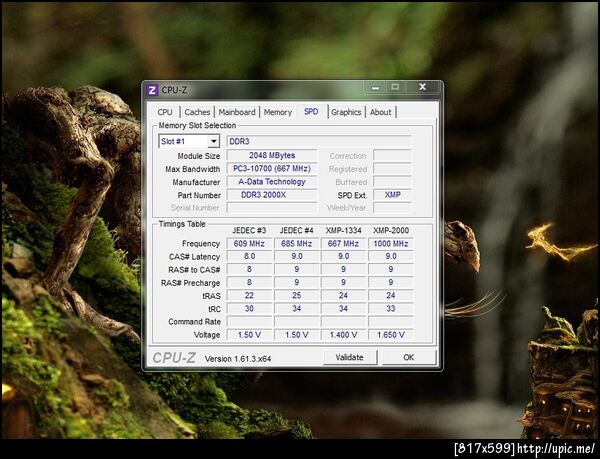Image resolution: width=600 pixels, height=459 pixels.
Task: Click the Version 1.61.3.x64 label
Action: (238, 359)
